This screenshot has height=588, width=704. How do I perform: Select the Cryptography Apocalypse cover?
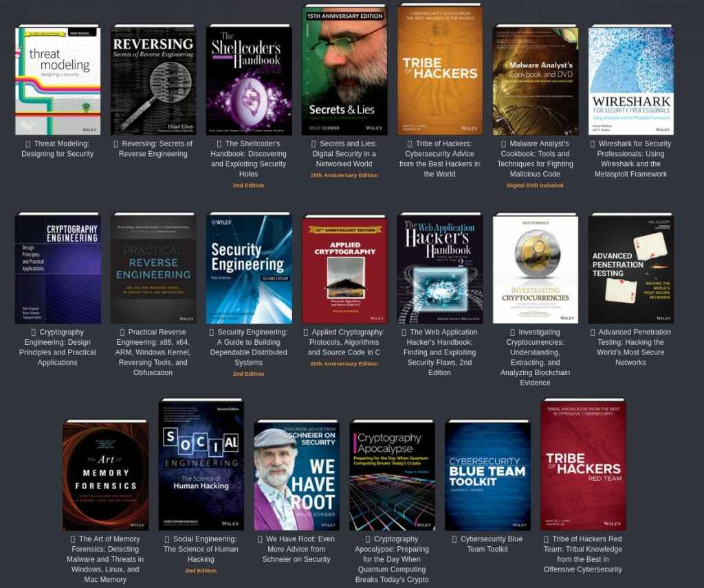[x=393, y=475]
